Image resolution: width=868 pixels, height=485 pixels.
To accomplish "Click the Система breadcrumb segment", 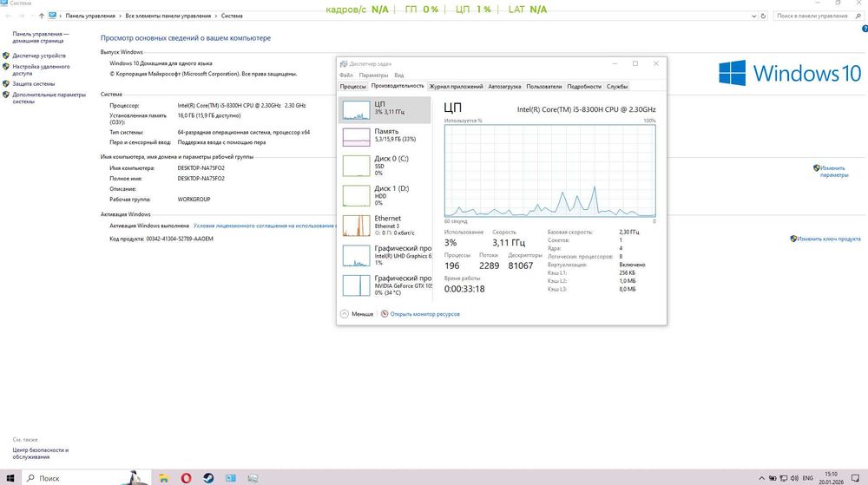I will coord(232,16).
